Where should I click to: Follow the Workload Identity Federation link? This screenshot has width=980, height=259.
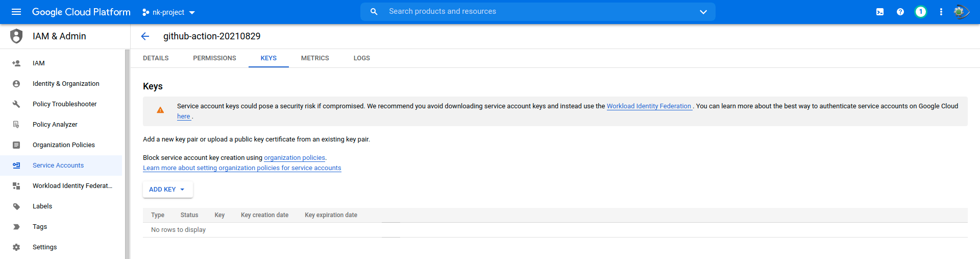(x=649, y=106)
